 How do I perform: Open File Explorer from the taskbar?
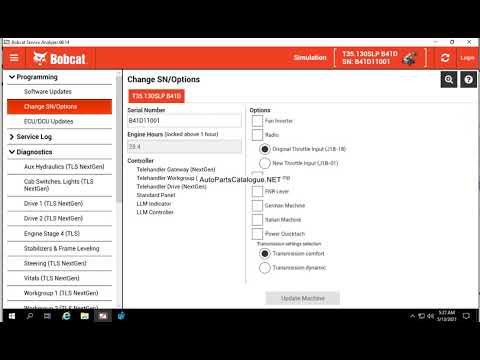[85, 316]
